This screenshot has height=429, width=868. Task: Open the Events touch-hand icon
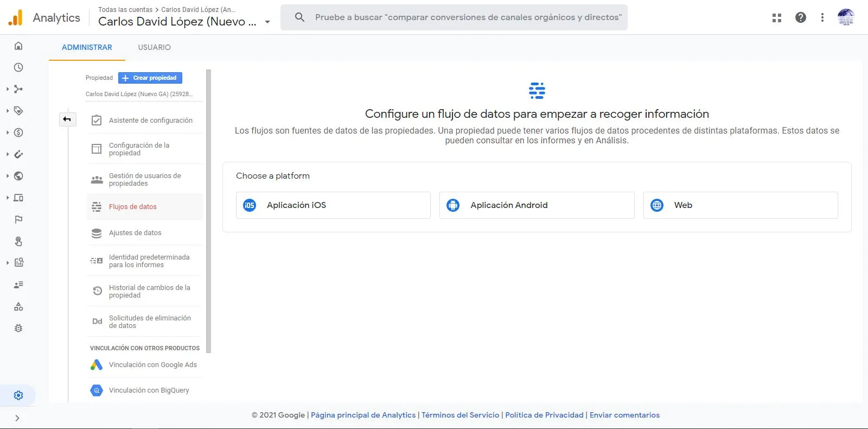point(18,241)
